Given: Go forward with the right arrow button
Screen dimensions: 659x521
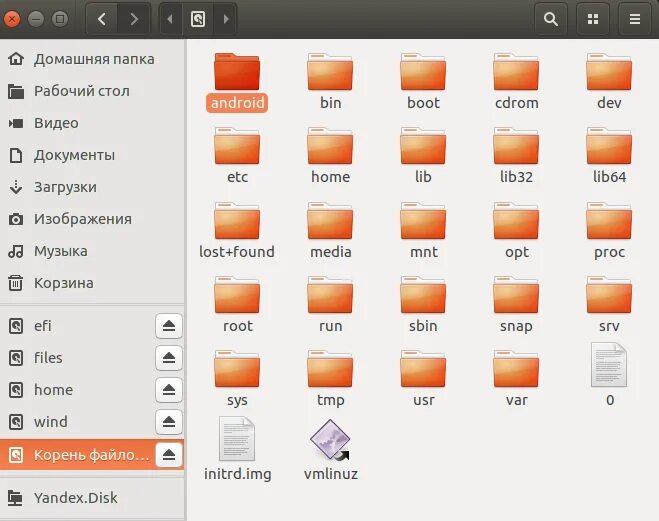Looking at the screenshot, I should 134,19.
